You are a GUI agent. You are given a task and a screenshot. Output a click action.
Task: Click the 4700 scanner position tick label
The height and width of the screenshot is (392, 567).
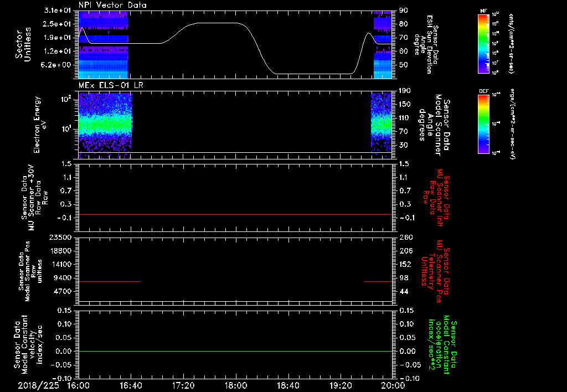click(62, 291)
